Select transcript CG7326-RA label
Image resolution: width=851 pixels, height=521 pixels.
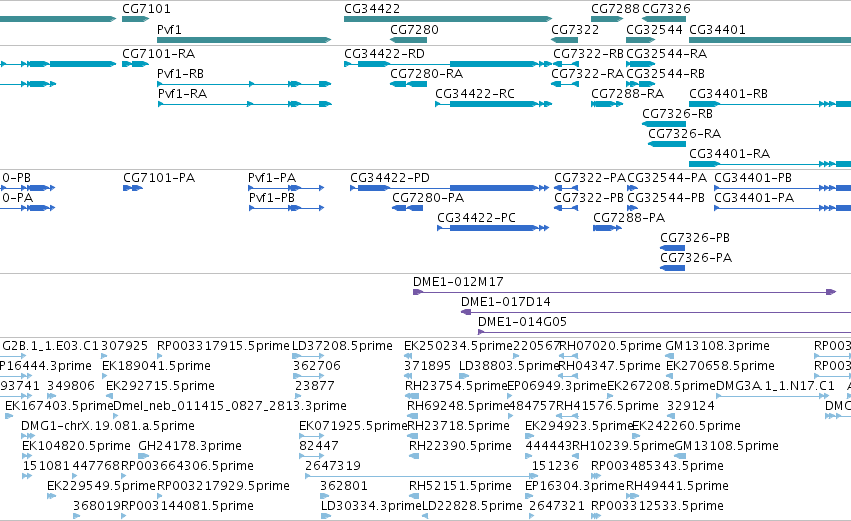(684, 134)
